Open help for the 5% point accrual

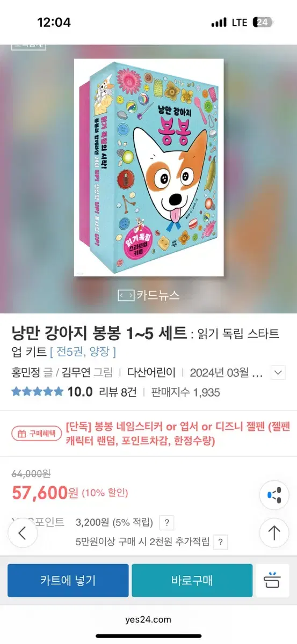tap(167, 522)
